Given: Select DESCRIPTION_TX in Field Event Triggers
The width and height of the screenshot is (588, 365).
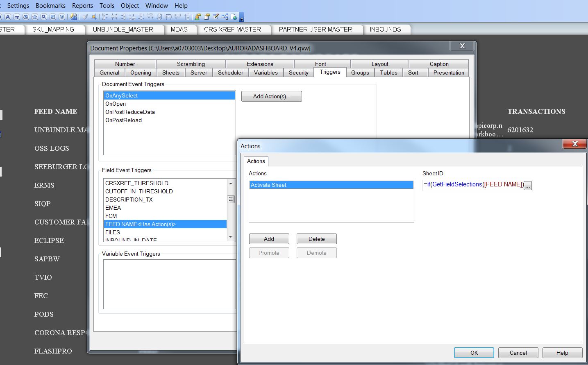Looking at the screenshot, I should (x=166, y=200).
